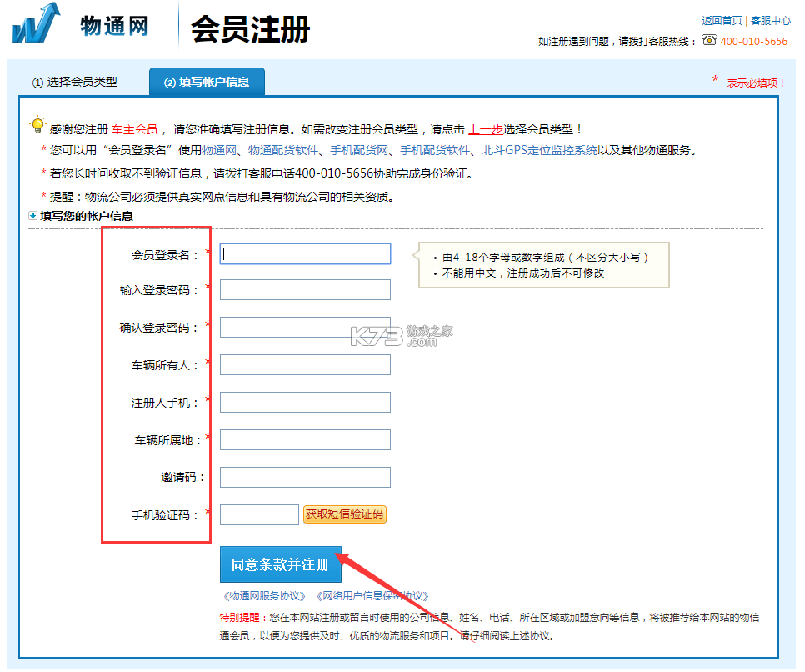
Task: Open the 手机配货软件 link
Action: coord(435,151)
